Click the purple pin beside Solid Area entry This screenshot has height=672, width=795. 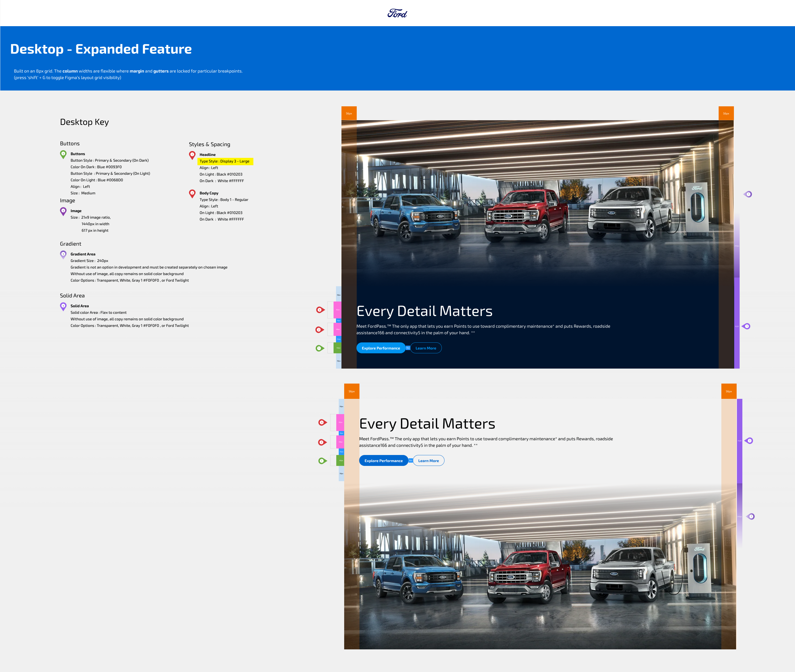pyautogui.click(x=63, y=306)
